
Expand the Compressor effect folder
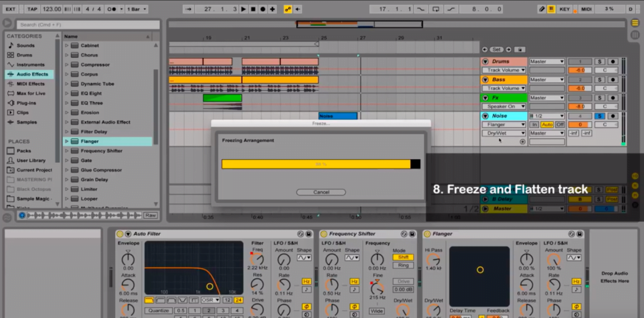[67, 65]
